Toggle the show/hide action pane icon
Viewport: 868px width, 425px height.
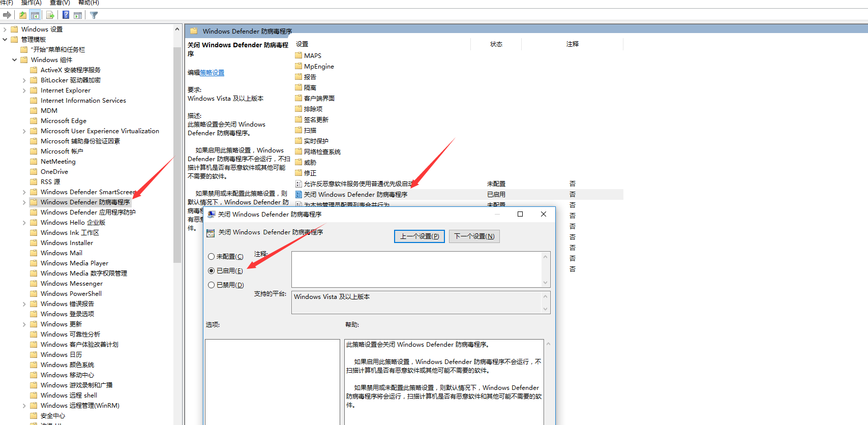click(78, 15)
